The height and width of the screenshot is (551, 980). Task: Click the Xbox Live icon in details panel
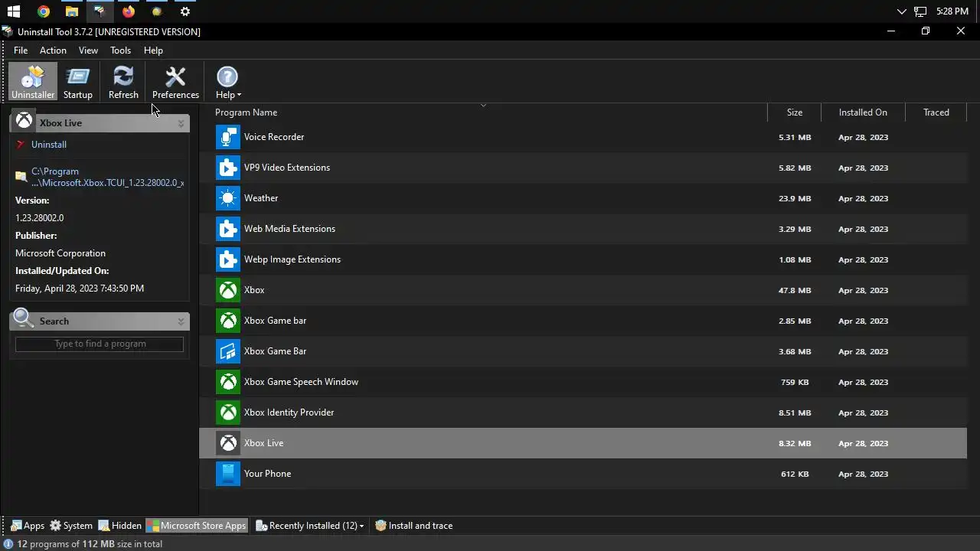click(x=24, y=121)
